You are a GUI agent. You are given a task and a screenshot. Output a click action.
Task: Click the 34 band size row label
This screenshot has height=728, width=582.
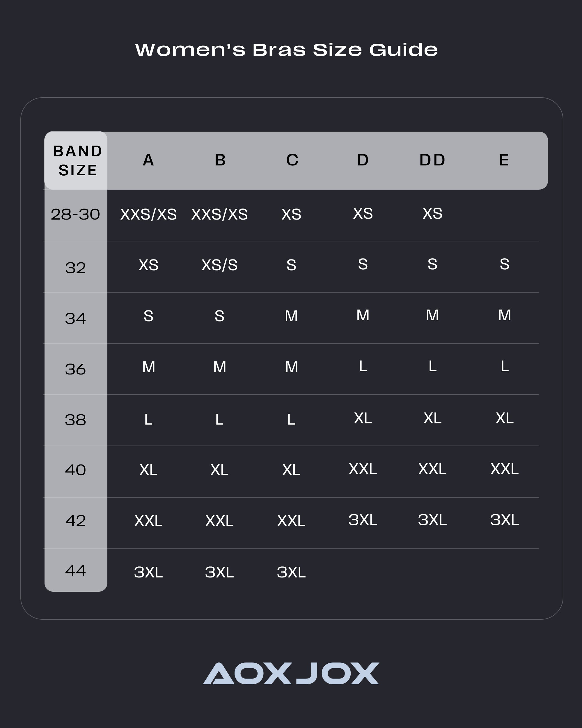[x=76, y=319]
